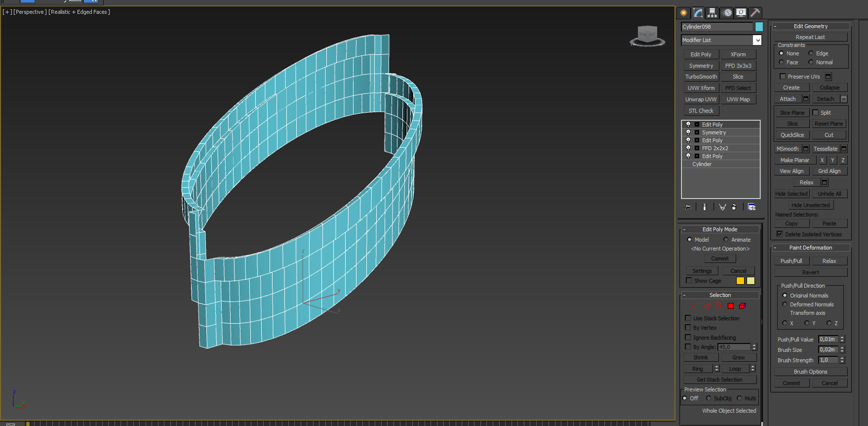This screenshot has width=868, height=426.
Task: Click the object color swatch beside name
Action: point(759,27)
